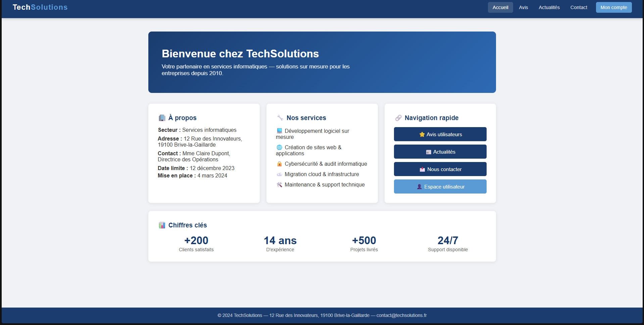The height and width of the screenshot is (325, 644).
Task: Open the Espace utilisateur button
Action: tap(440, 186)
